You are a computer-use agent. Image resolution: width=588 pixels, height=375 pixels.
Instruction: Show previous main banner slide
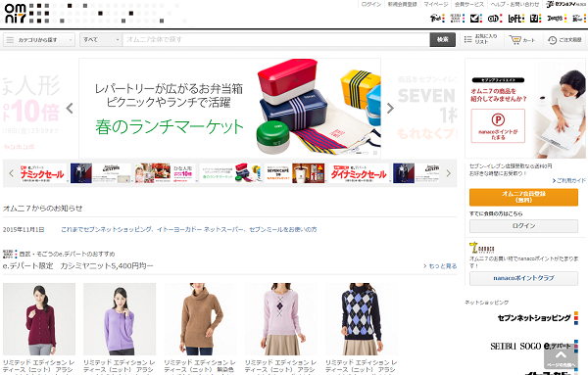[70, 109]
